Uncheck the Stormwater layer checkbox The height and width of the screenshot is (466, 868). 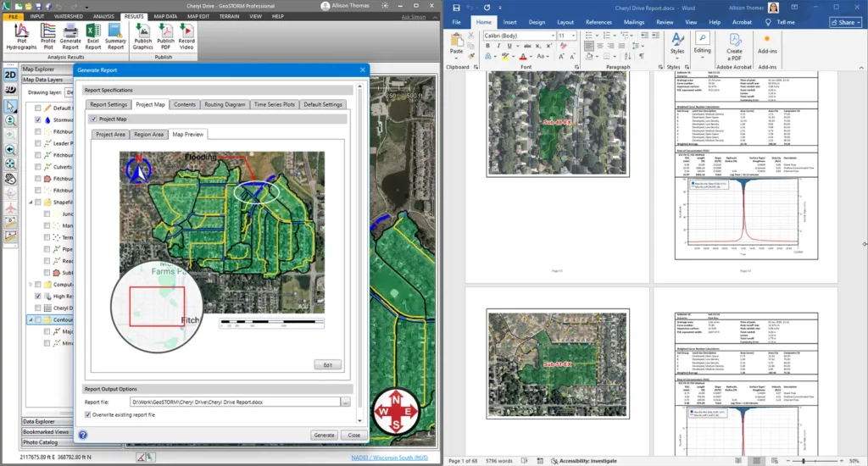[x=37, y=119]
